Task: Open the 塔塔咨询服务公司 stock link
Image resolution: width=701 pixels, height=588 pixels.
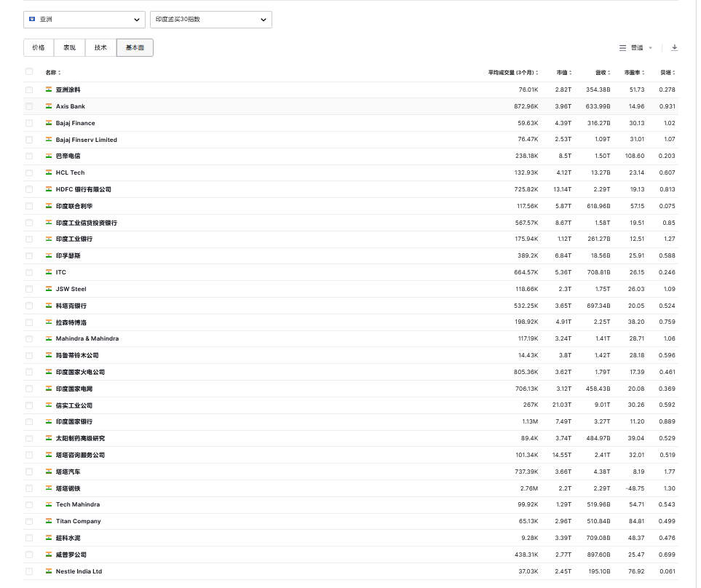Action: (x=80, y=455)
